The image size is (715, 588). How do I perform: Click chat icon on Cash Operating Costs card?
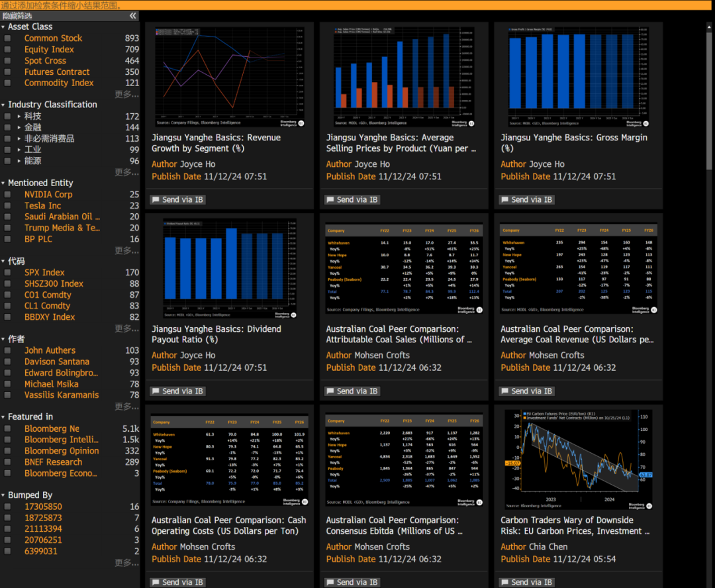tap(156, 583)
